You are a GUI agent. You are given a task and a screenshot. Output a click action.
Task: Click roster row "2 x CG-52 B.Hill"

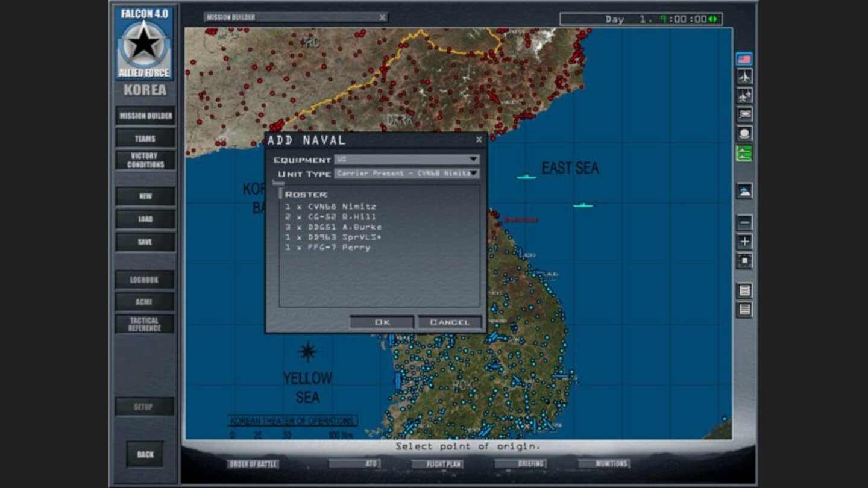pos(330,217)
